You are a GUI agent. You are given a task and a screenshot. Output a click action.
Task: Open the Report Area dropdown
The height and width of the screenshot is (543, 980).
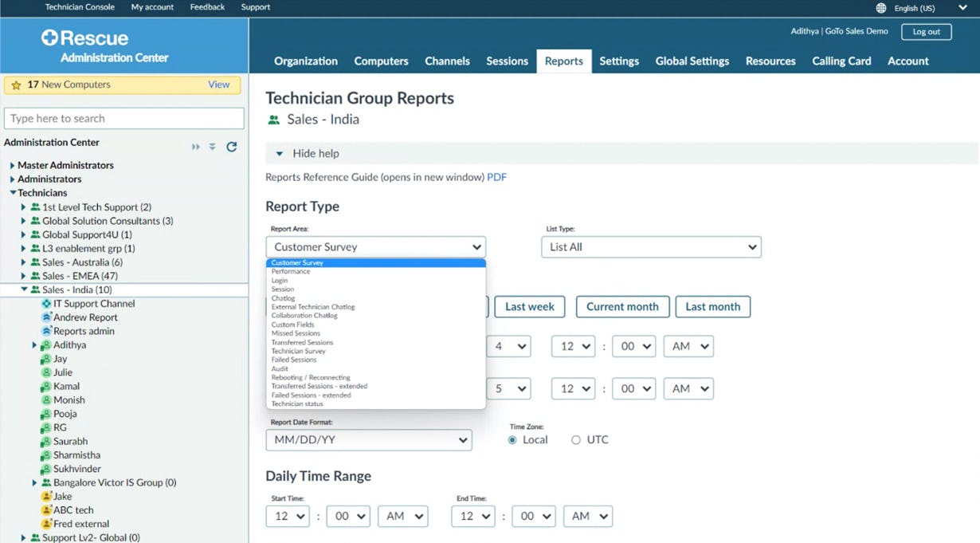pyautogui.click(x=375, y=247)
